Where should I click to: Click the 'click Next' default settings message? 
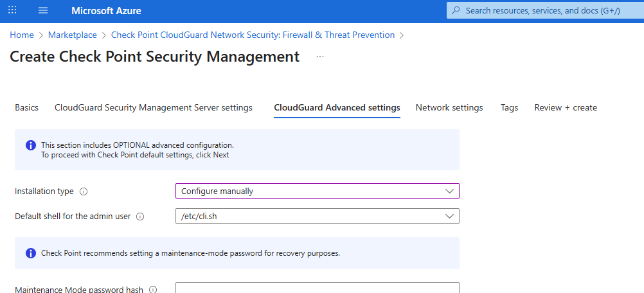coord(135,155)
